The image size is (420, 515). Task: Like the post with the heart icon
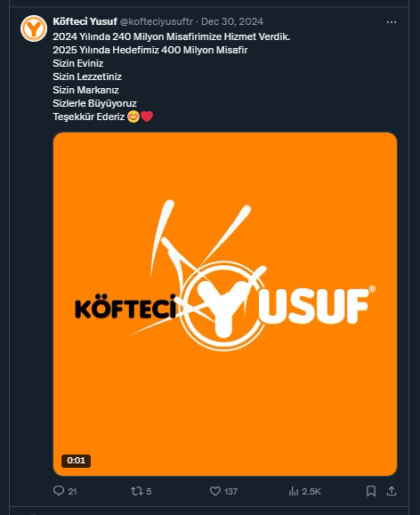click(x=215, y=491)
